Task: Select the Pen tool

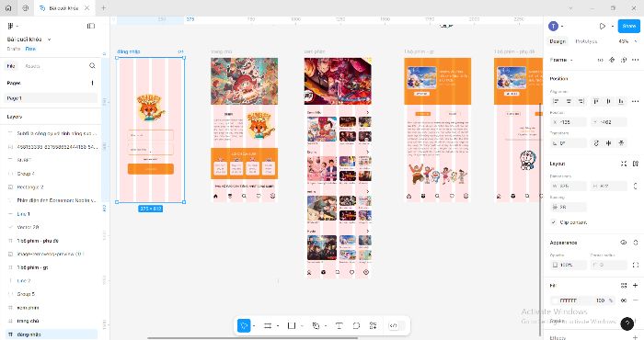Action: click(x=316, y=325)
